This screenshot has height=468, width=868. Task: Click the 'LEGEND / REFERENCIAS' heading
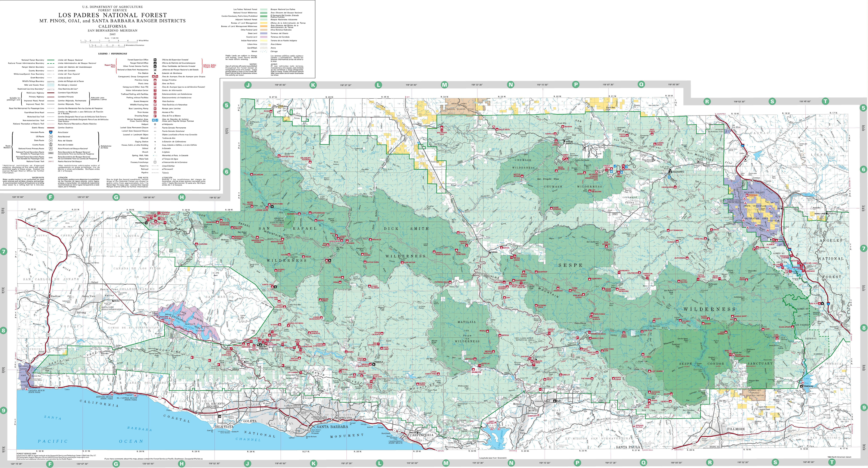[113, 54]
